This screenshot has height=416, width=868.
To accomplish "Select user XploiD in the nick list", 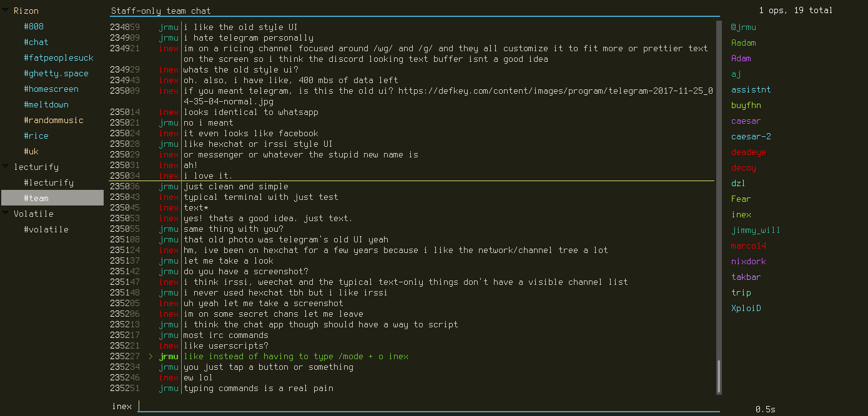I will click(746, 308).
